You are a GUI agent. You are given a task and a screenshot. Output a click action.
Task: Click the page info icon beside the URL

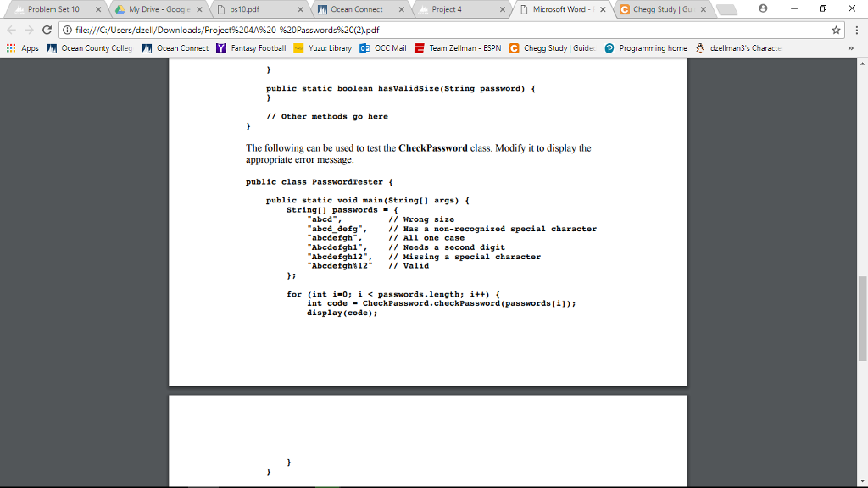pos(65,28)
